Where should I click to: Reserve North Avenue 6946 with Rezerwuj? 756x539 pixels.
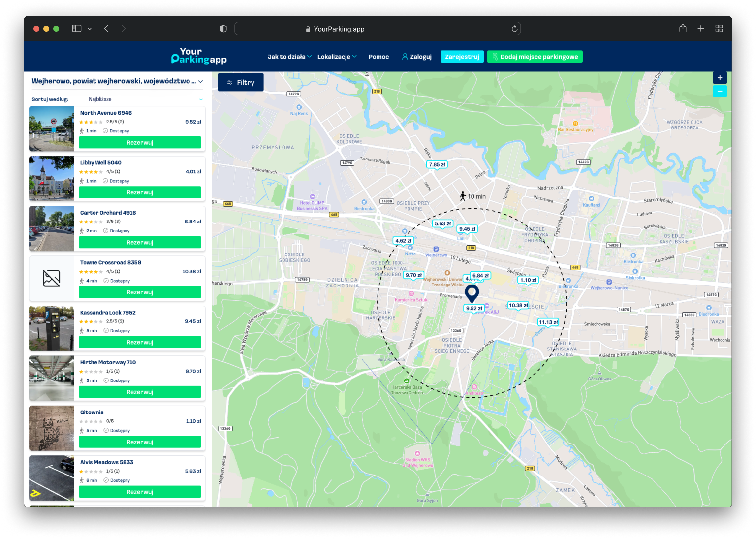(x=140, y=143)
